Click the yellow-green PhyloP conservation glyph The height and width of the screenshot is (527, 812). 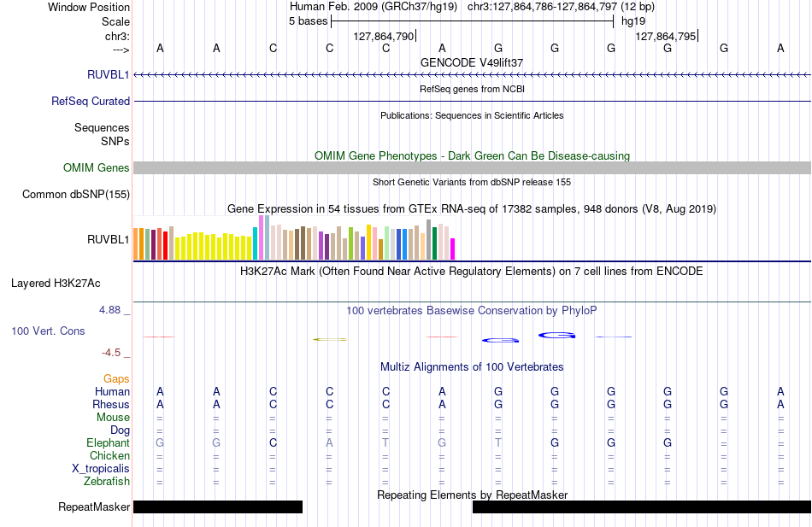[x=330, y=340]
